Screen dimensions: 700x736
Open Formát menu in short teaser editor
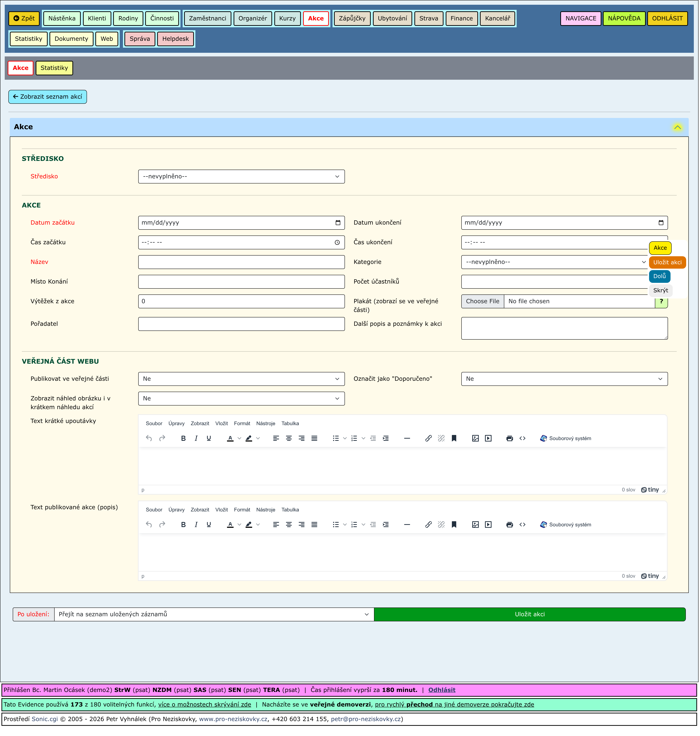pos(242,423)
